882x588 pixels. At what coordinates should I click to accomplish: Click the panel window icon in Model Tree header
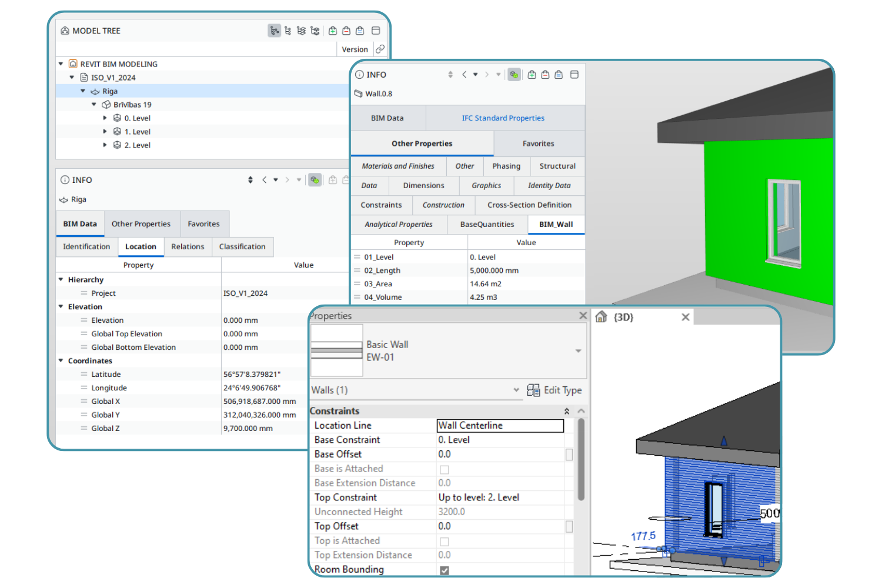376,31
